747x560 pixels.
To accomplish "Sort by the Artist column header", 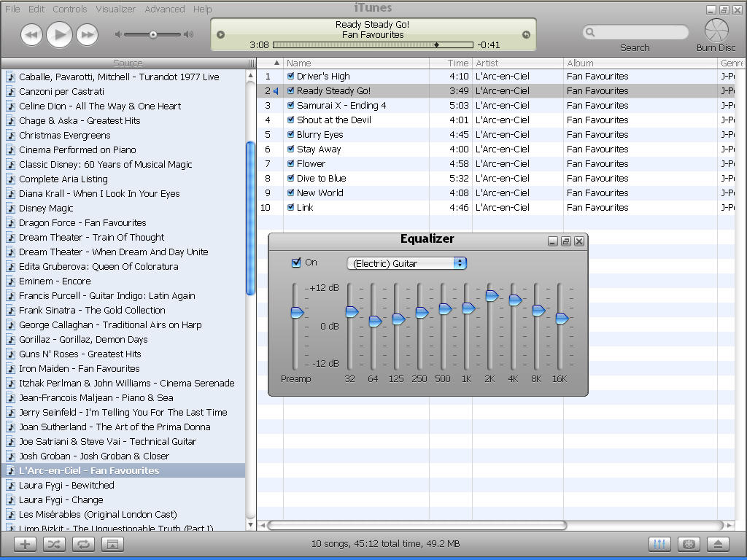I will coord(518,63).
